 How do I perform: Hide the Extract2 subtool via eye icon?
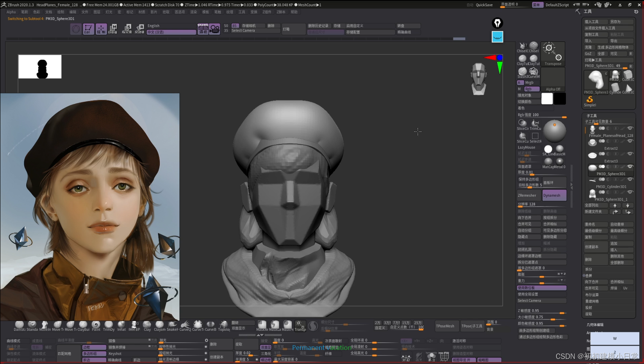pyautogui.click(x=630, y=141)
